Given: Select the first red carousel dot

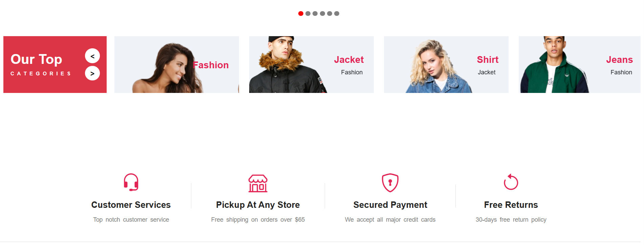Looking at the screenshot, I should 301,14.
